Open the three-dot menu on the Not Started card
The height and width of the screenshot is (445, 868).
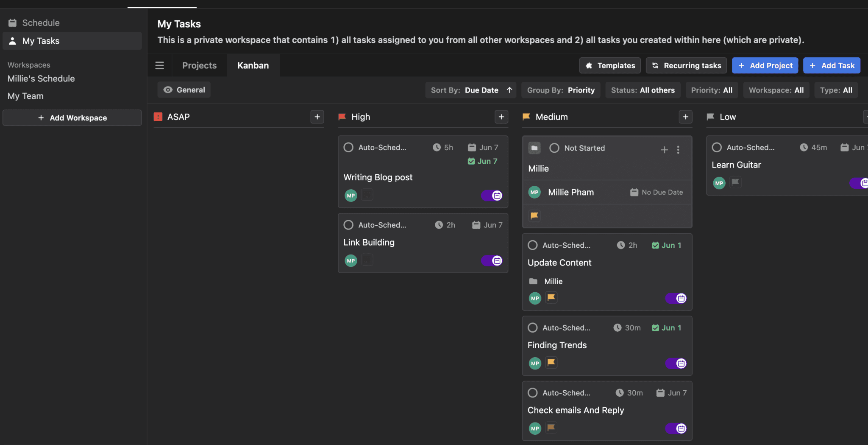pyautogui.click(x=679, y=149)
